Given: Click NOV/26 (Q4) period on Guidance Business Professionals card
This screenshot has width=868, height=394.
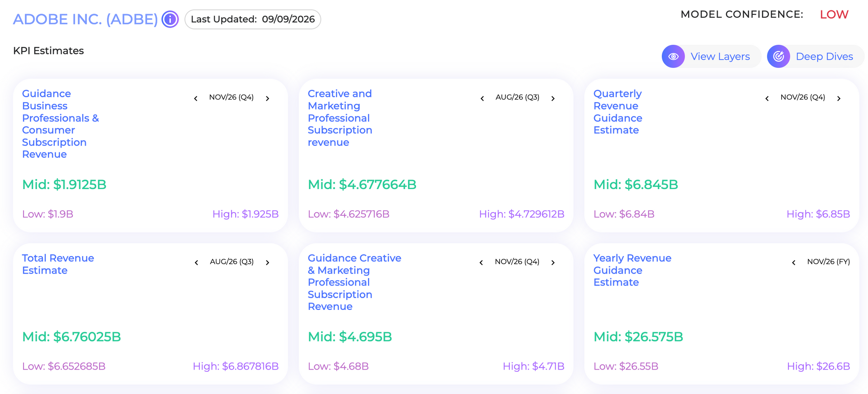Looking at the screenshot, I should coord(231,97).
